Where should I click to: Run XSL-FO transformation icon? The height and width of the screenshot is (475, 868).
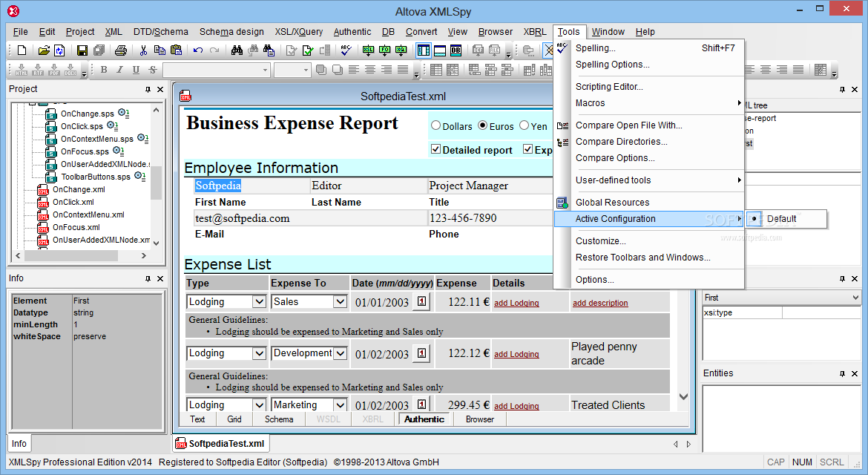pyautogui.click(x=385, y=51)
